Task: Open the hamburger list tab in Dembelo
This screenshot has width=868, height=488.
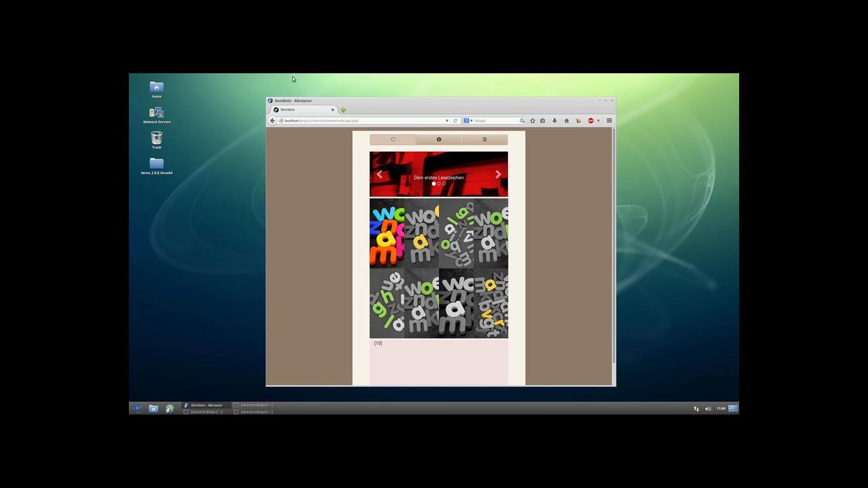Action: [x=484, y=140]
